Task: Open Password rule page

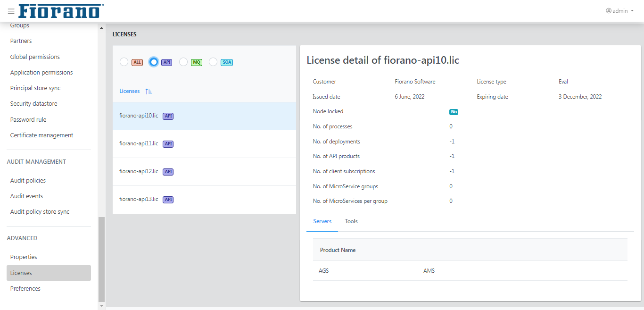Action: tap(28, 120)
